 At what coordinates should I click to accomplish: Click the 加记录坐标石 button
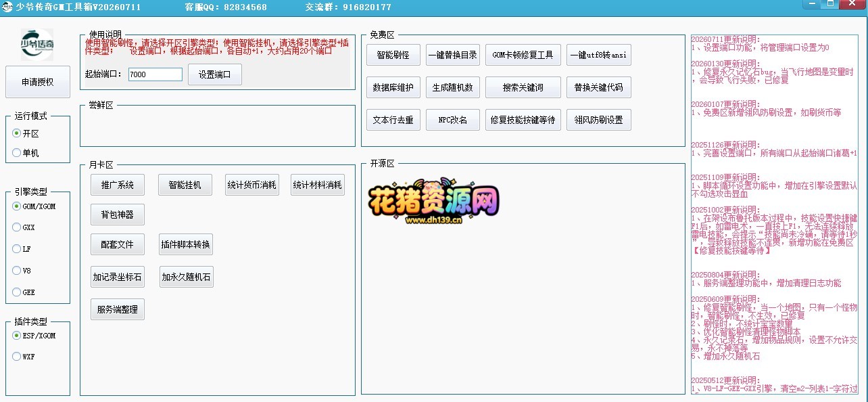(x=118, y=277)
